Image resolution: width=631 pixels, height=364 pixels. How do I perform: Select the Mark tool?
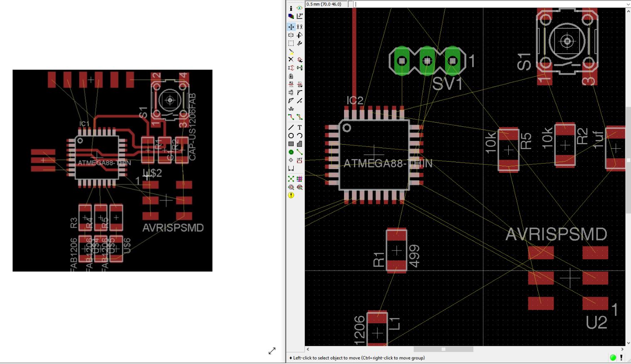point(299,16)
